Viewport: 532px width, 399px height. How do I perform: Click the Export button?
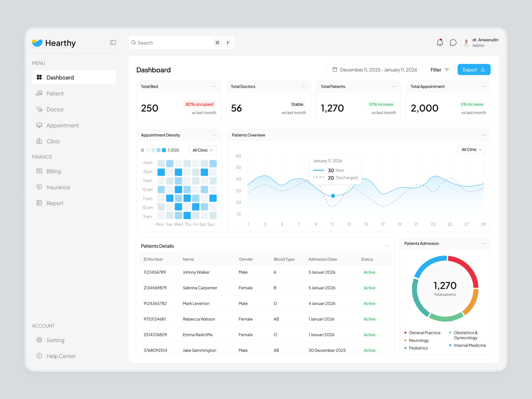474,69
